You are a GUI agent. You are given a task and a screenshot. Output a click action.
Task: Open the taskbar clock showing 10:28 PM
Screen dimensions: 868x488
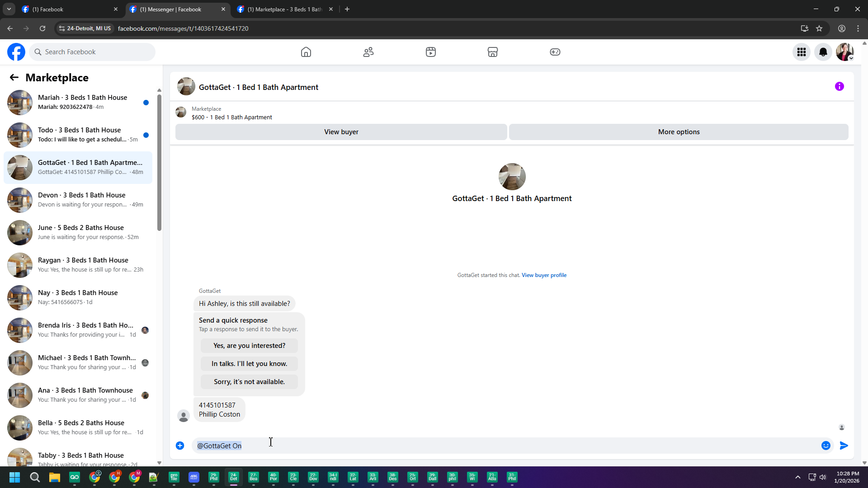point(847,477)
